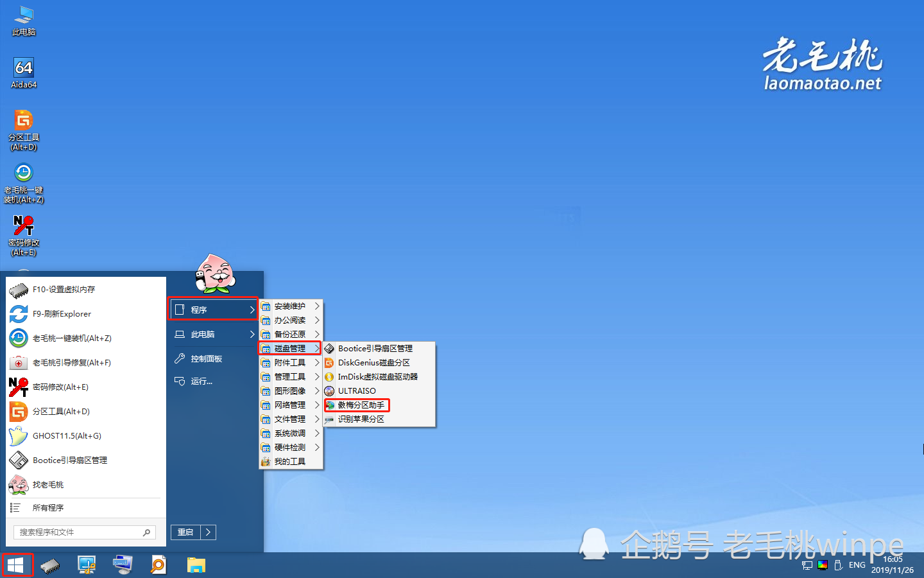Image resolution: width=924 pixels, height=578 pixels.
Task: Click the Windows Start button
Action: (17, 565)
